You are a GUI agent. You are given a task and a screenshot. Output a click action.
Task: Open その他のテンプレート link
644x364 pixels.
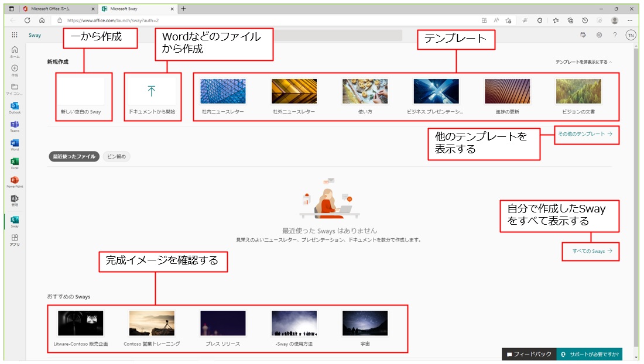[585, 134]
